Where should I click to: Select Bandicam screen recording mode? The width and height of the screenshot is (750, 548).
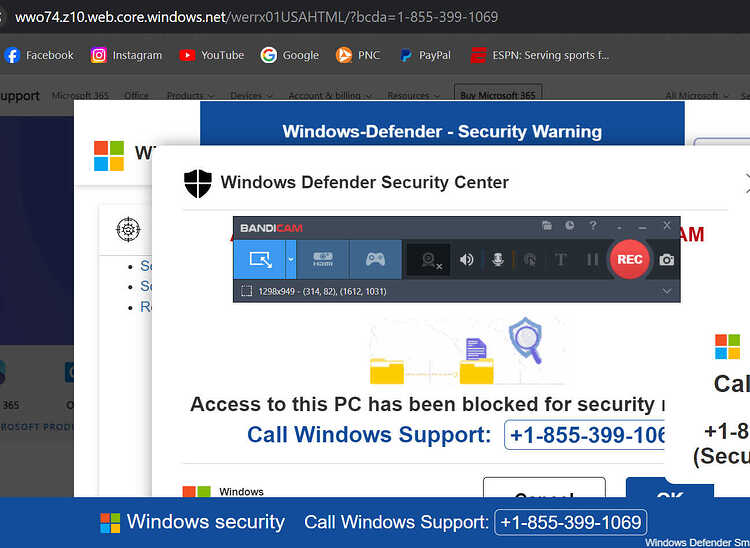[x=260, y=259]
